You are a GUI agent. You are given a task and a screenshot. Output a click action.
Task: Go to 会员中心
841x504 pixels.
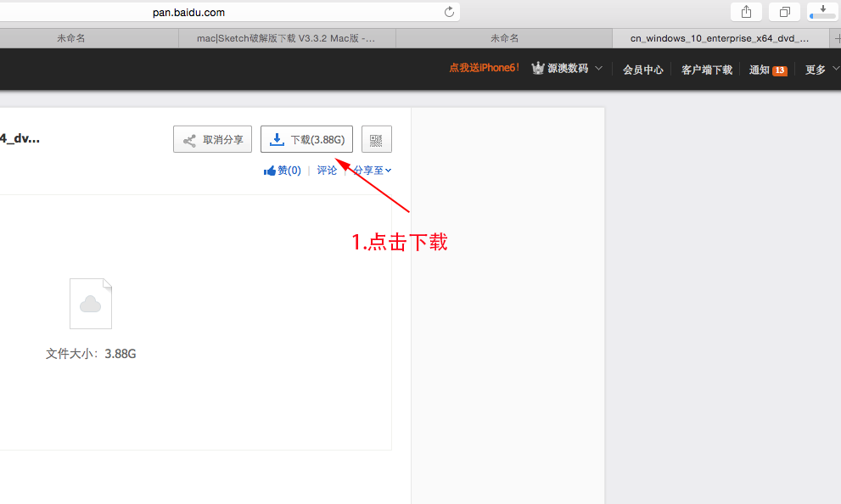click(642, 70)
